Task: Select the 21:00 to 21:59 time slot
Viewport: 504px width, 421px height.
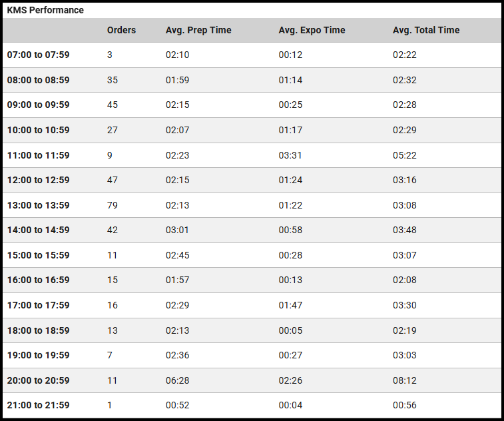Action: click(x=38, y=405)
